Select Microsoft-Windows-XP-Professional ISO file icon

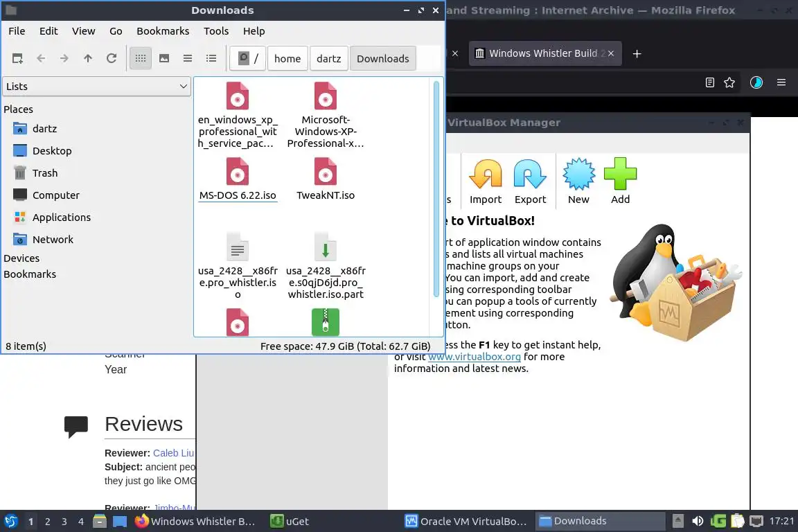point(325,96)
